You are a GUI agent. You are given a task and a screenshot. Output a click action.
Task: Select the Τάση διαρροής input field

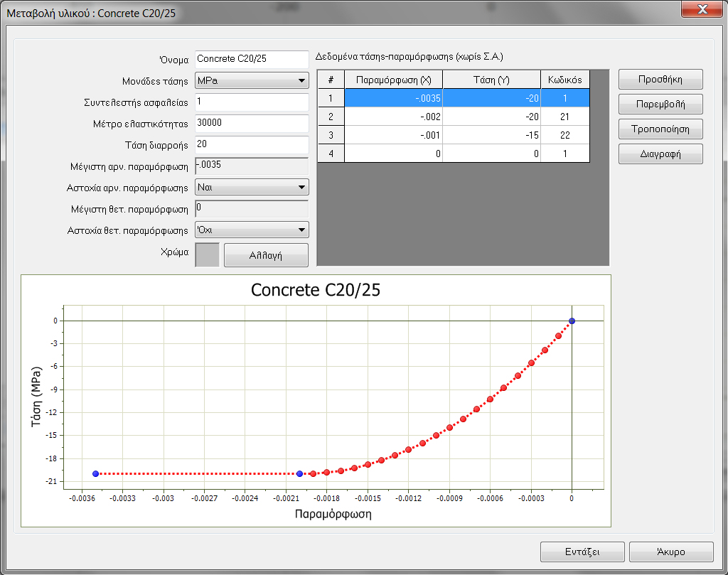(x=252, y=144)
